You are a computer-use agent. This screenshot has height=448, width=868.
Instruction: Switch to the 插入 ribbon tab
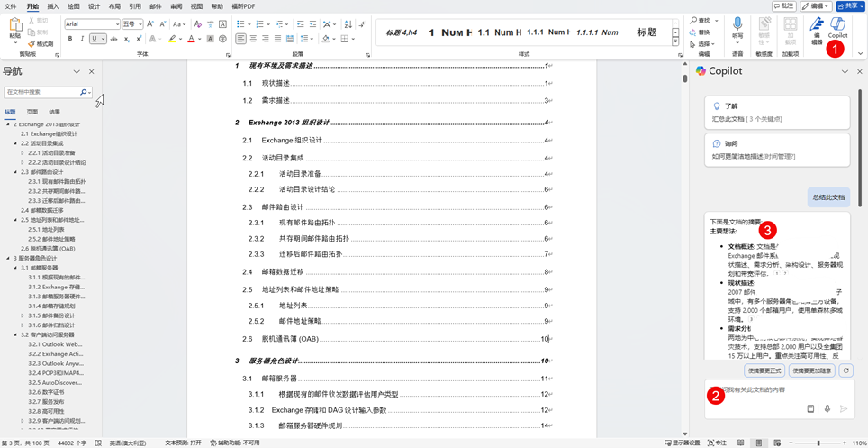pyautogui.click(x=53, y=6)
